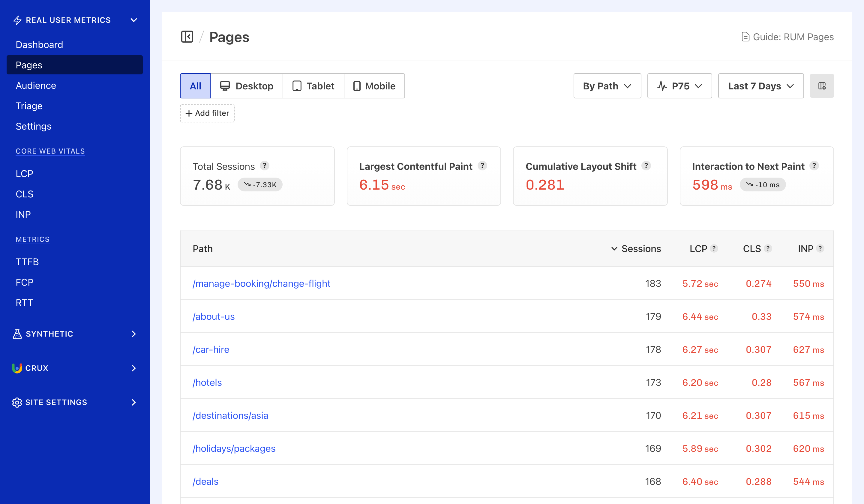
Task: Open Site Settings via the gear icon
Action: [17, 402]
